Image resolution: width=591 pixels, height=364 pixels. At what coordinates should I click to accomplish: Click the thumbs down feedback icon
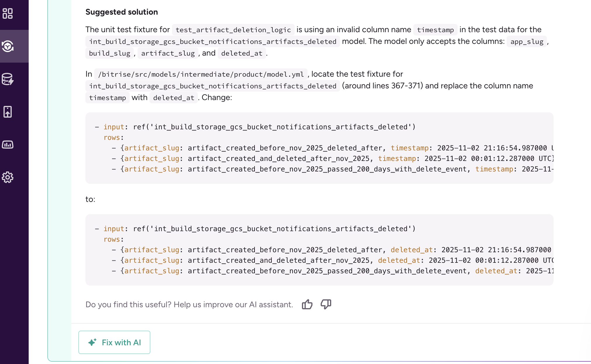point(326,304)
